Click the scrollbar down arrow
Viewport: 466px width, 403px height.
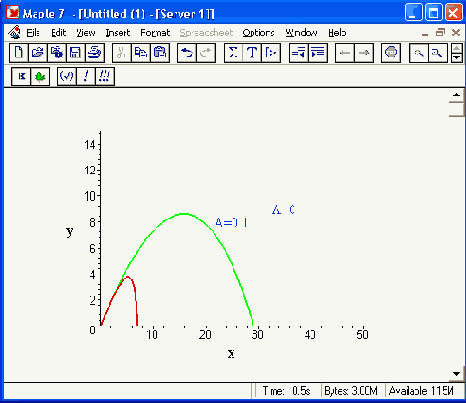pyautogui.click(x=456, y=374)
